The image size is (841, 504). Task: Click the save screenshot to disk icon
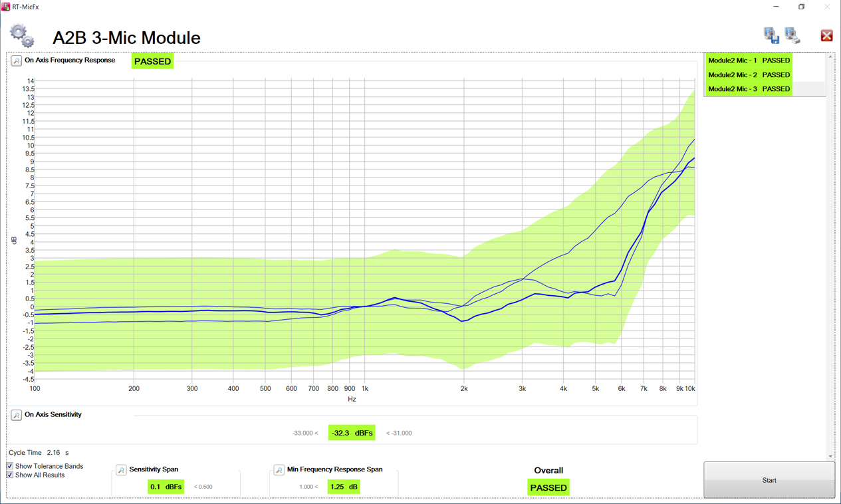[x=771, y=35]
